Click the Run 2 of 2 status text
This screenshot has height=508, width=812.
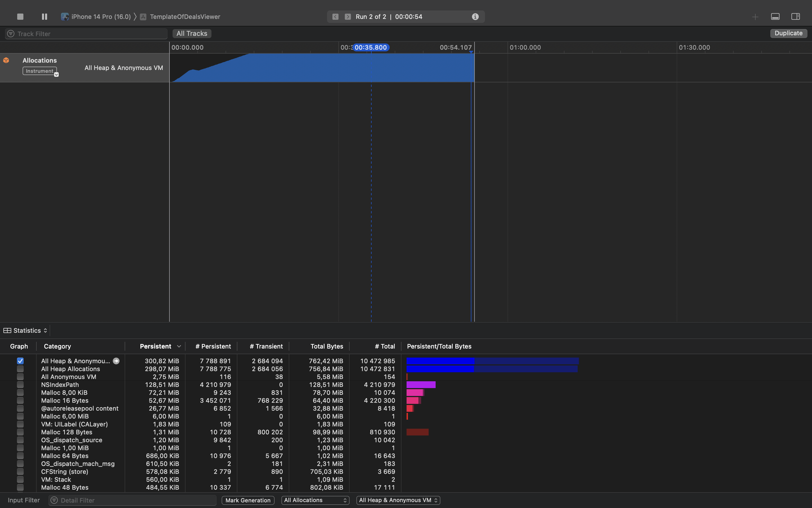371,16
